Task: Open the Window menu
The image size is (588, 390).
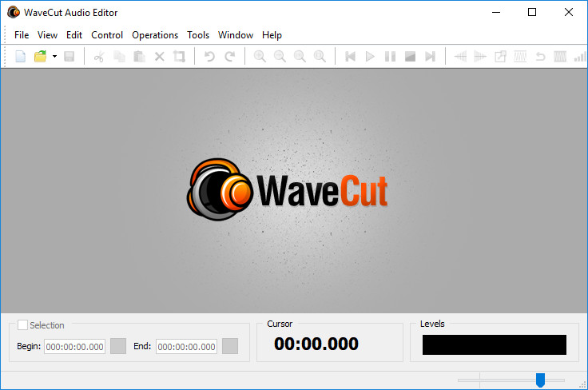Action: click(236, 35)
